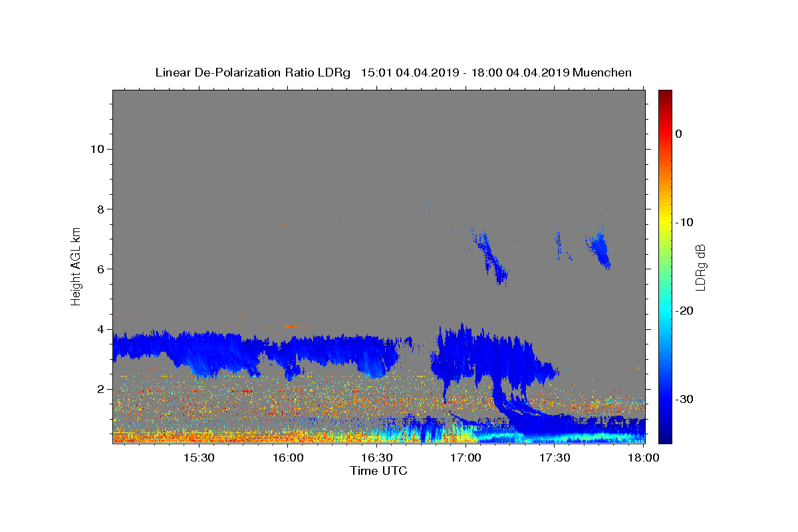The height and width of the screenshot is (532, 798).
Task: Click the dark red top of the colorbar
Action: (665, 95)
